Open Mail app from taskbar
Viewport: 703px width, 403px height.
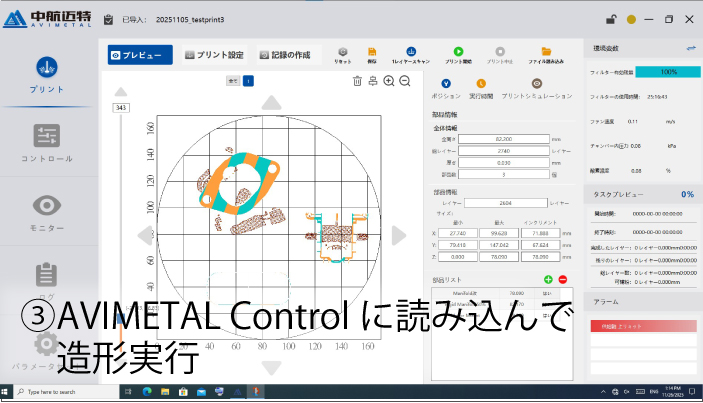tap(201, 392)
